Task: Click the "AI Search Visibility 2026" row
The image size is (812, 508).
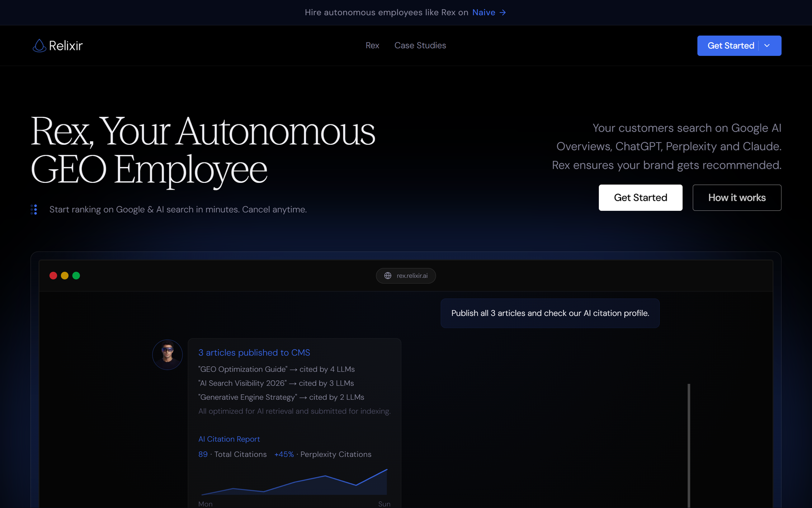Action: pos(276,383)
